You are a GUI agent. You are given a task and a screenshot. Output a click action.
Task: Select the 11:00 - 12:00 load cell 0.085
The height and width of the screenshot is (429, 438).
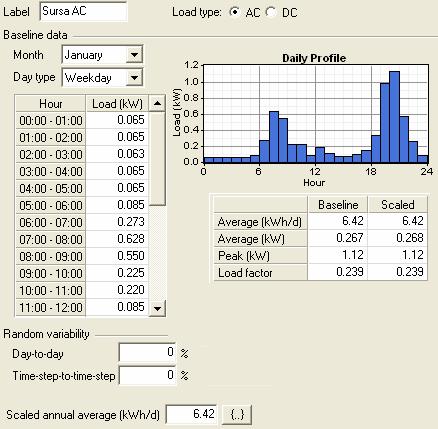(x=117, y=307)
